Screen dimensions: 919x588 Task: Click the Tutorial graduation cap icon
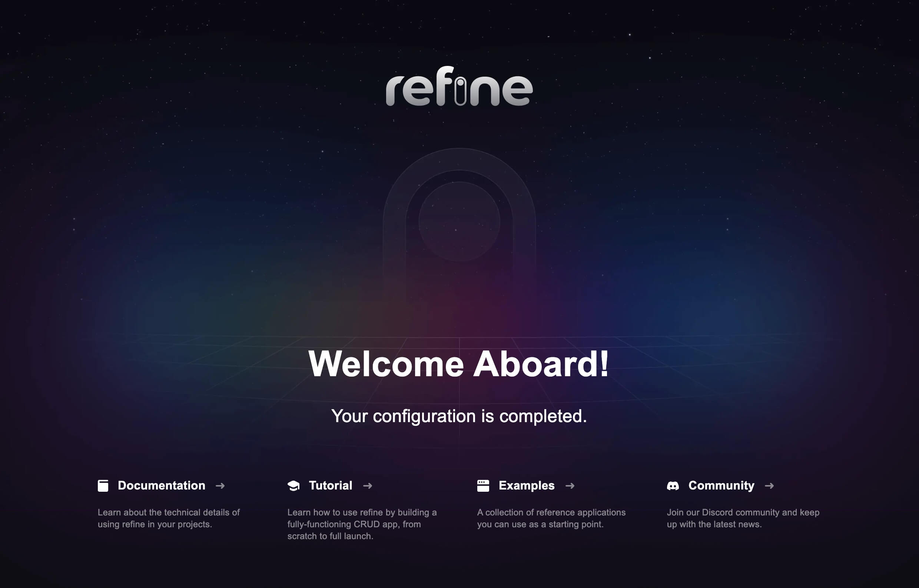coord(293,486)
